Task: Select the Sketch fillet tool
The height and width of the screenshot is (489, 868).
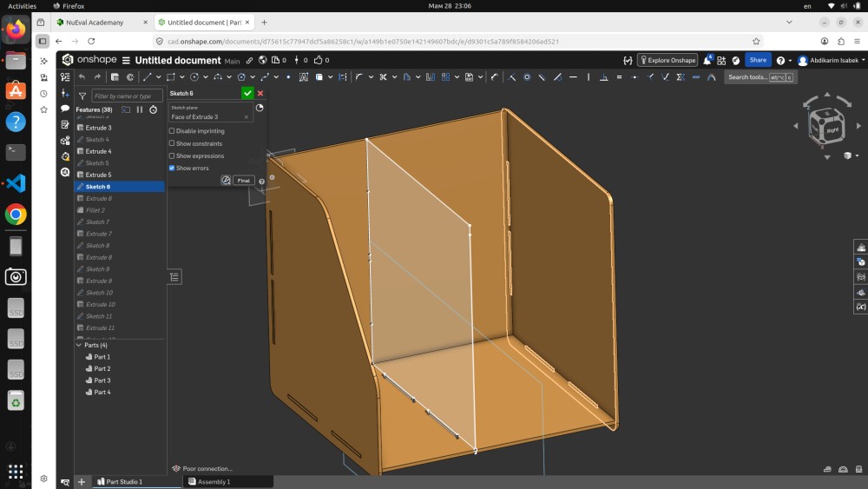Action: coord(358,77)
